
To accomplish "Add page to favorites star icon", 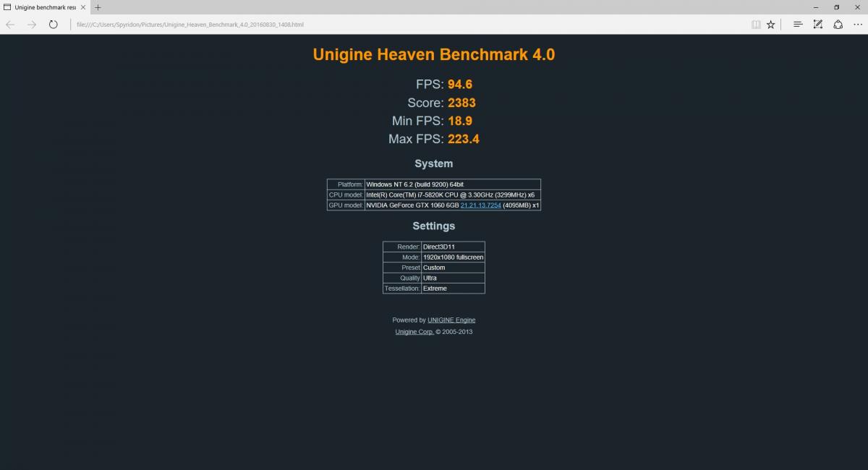I will [771, 25].
